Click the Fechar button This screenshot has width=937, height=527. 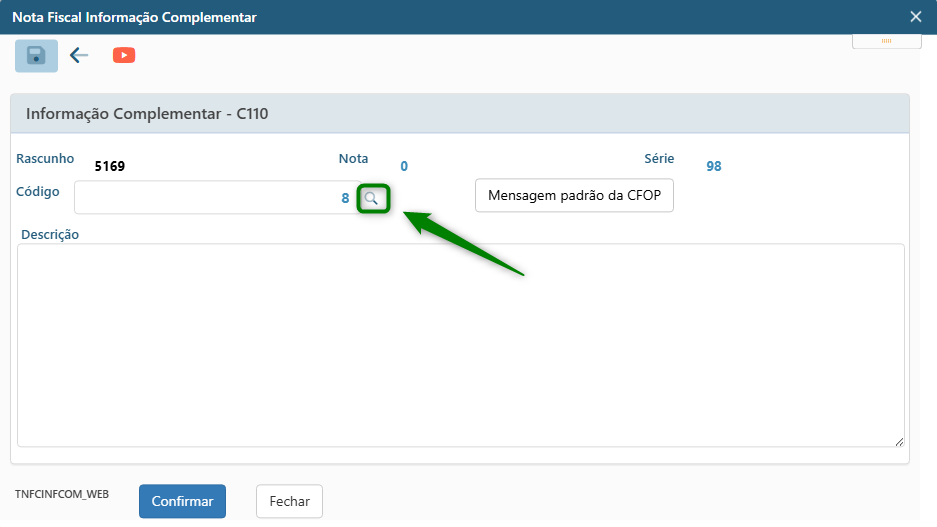289,502
